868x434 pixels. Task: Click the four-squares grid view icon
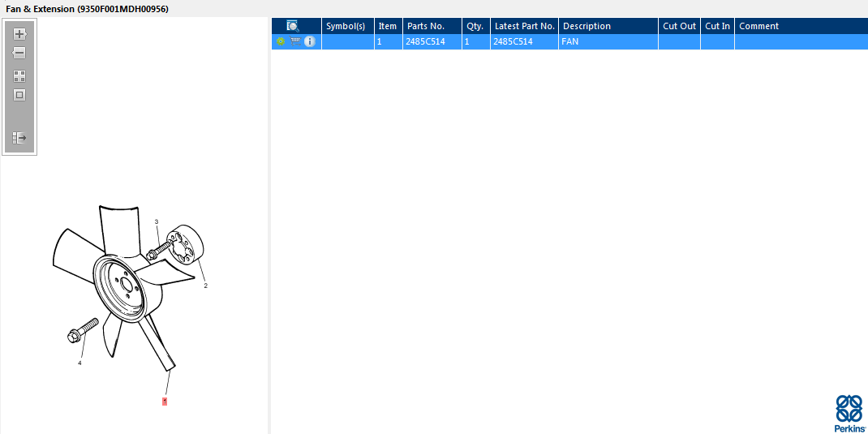(x=19, y=76)
